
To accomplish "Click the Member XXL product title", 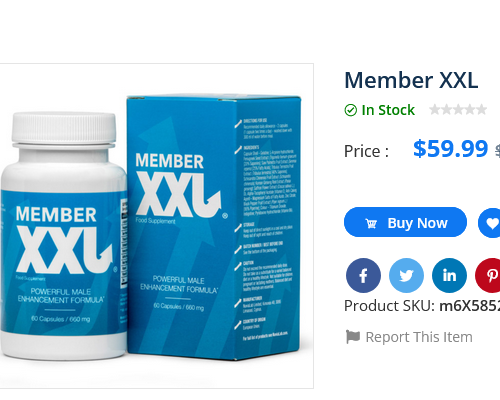I will click(x=411, y=80).
